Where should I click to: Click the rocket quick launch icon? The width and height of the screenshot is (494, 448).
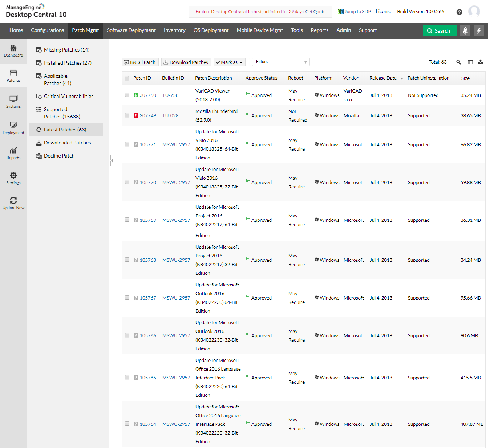465,31
